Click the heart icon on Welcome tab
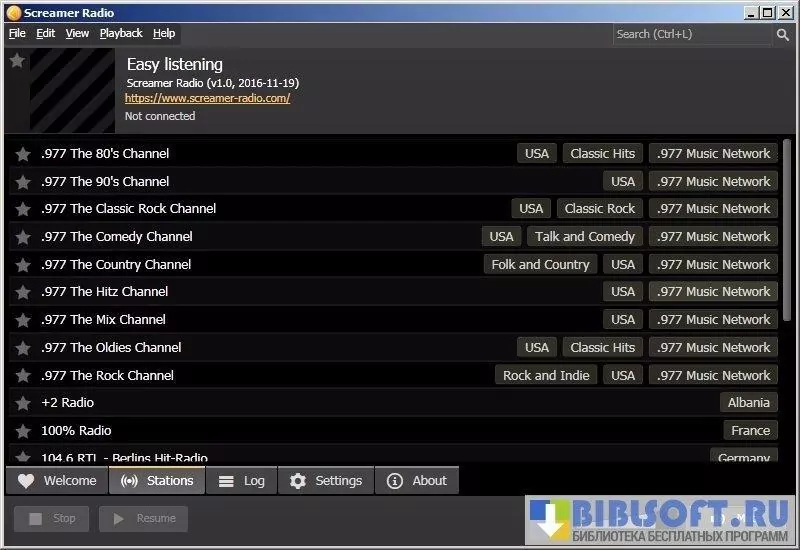Screen dimensions: 800x550 click(x=26, y=481)
